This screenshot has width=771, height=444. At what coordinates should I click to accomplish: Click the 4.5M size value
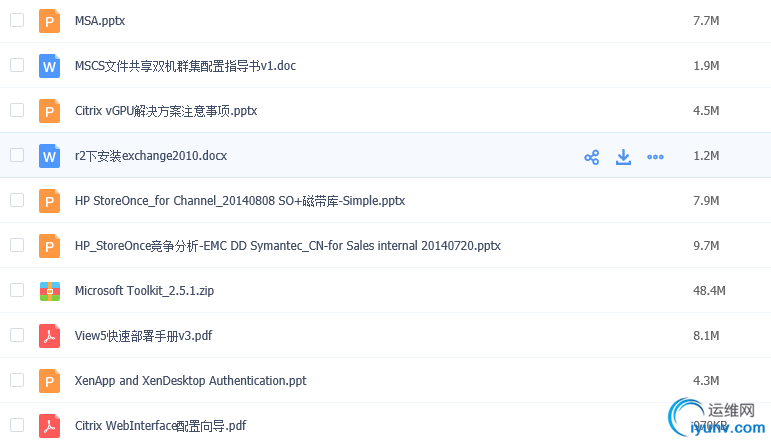(706, 111)
